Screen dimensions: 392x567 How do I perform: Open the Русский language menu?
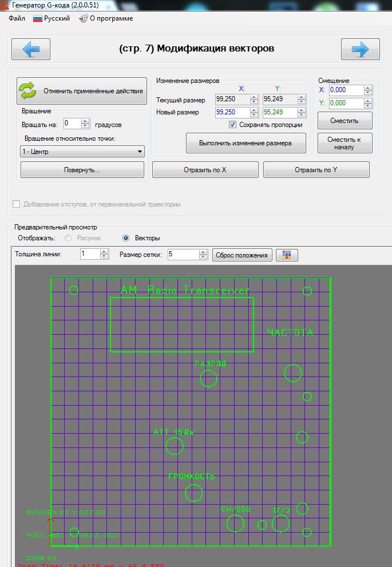click(52, 18)
